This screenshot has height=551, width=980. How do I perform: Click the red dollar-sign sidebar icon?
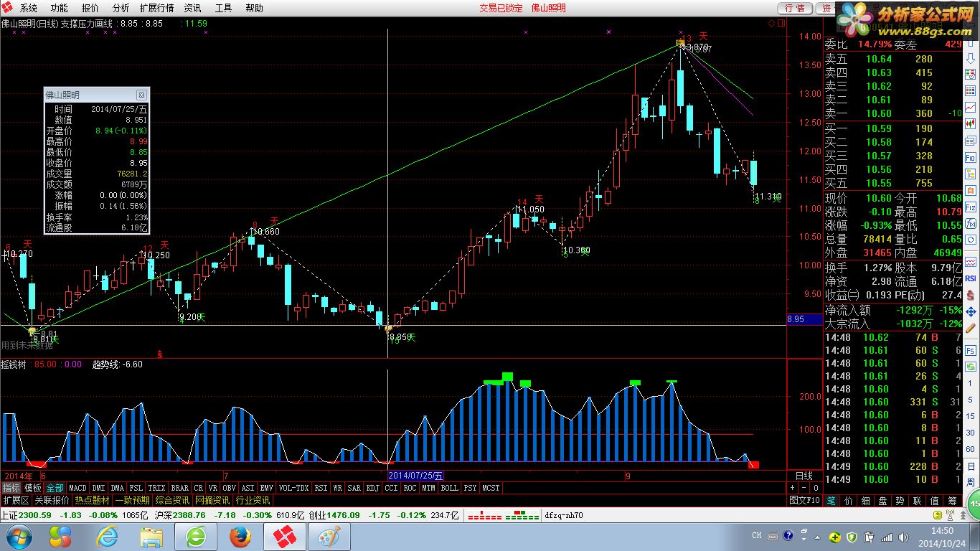(x=970, y=294)
